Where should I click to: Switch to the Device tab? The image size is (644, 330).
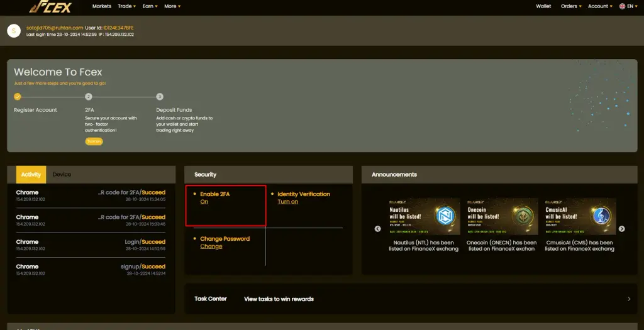point(62,175)
